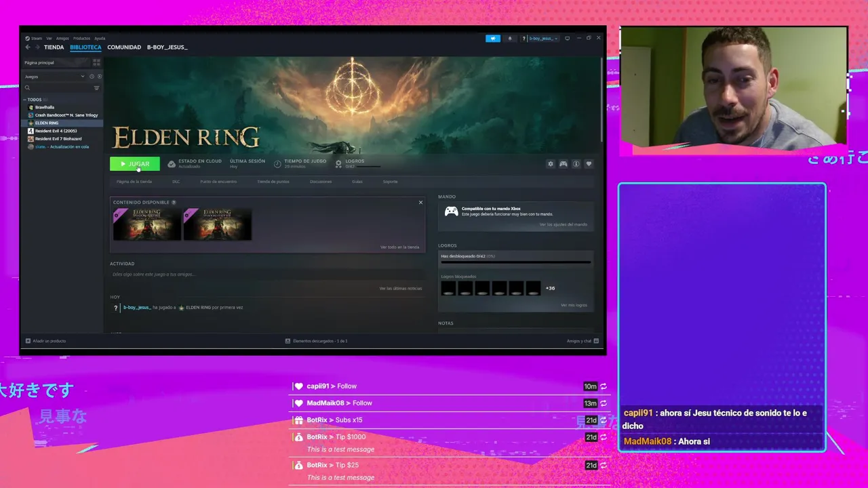The width and height of the screenshot is (868, 488).
Task: Go forward using the Steam forward arrow
Action: [x=36, y=47]
